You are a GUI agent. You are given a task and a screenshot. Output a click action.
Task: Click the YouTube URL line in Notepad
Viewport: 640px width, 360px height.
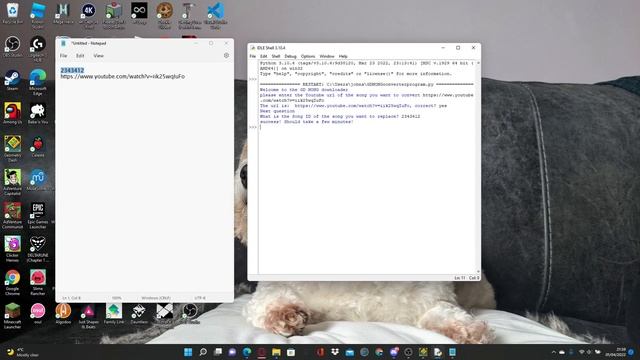tap(123, 76)
